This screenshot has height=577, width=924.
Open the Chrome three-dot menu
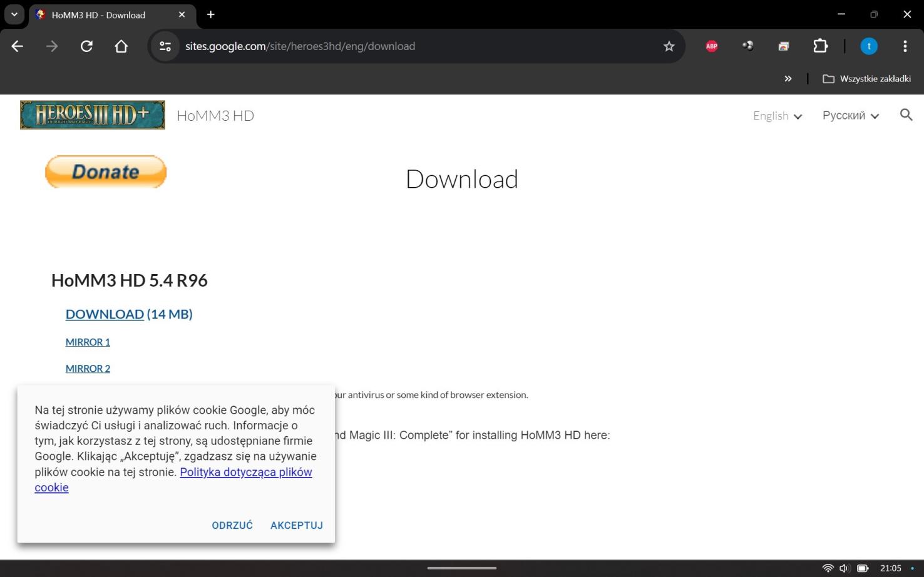coord(905,46)
